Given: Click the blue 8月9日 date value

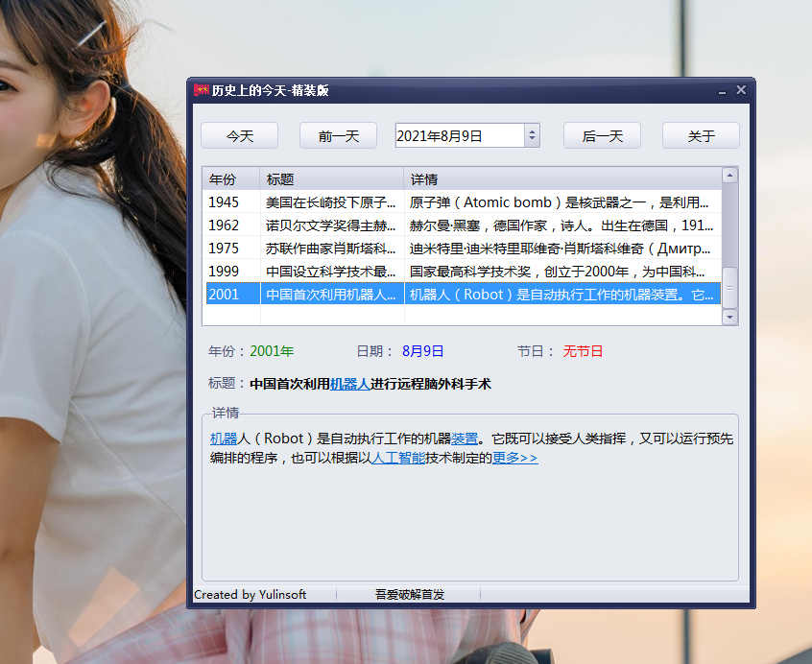Looking at the screenshot, I should coord(422,351).
